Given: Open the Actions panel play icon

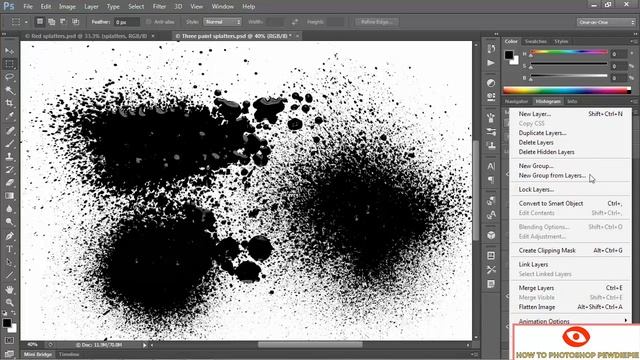Looking at the screenshot, I should pos(491,63).
